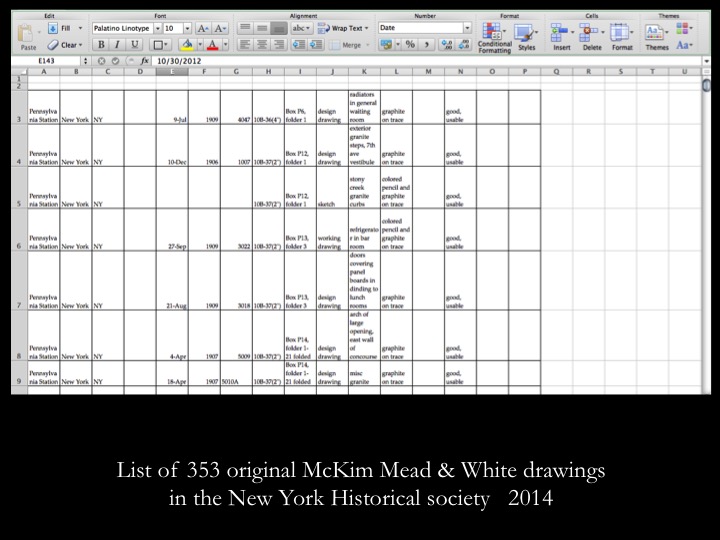Click the Merge cells button
This screenshot has height=540, width=720.
pos(348,45)
